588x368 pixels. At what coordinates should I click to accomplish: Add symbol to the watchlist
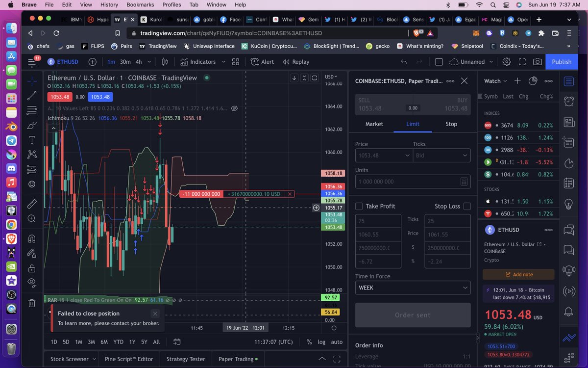click(517, 81)
